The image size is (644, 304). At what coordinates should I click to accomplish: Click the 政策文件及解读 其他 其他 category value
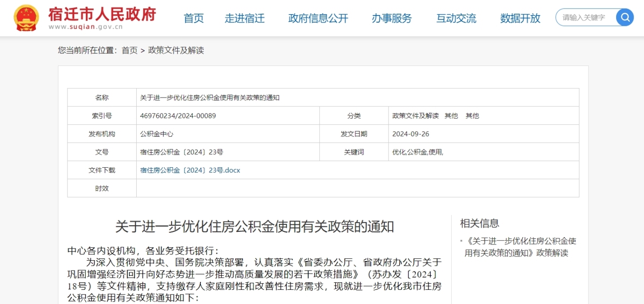pyautogui.click(x=436, y=115)
